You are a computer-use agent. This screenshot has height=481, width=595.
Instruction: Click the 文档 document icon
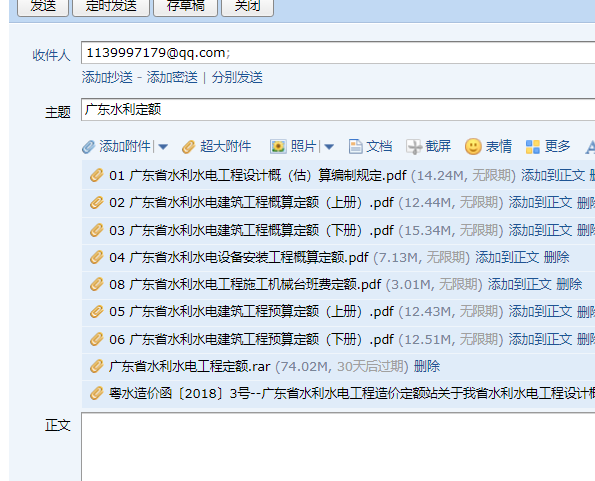pos(355,146)
